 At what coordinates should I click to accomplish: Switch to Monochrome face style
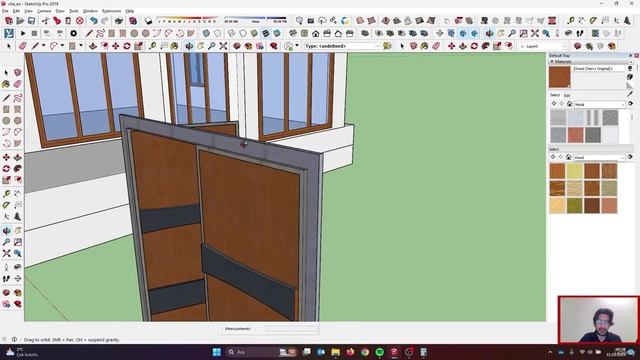[277, 33]
